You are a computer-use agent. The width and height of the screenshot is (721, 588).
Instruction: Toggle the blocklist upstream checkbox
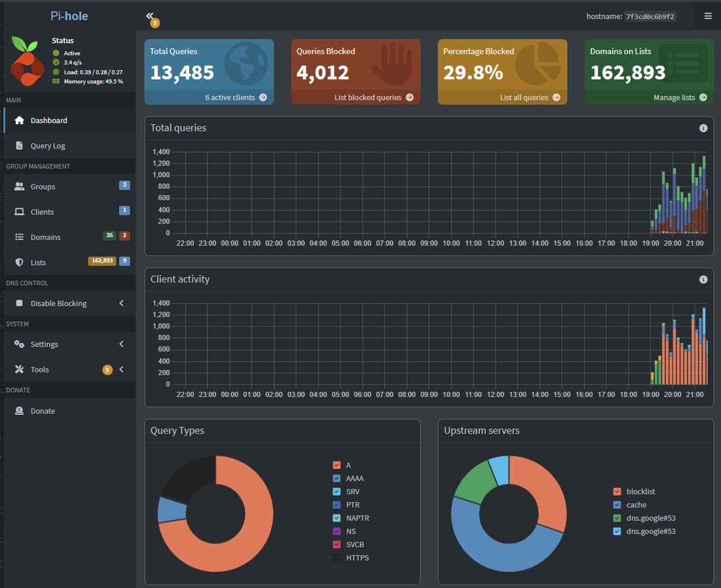[x=617, y=492]
